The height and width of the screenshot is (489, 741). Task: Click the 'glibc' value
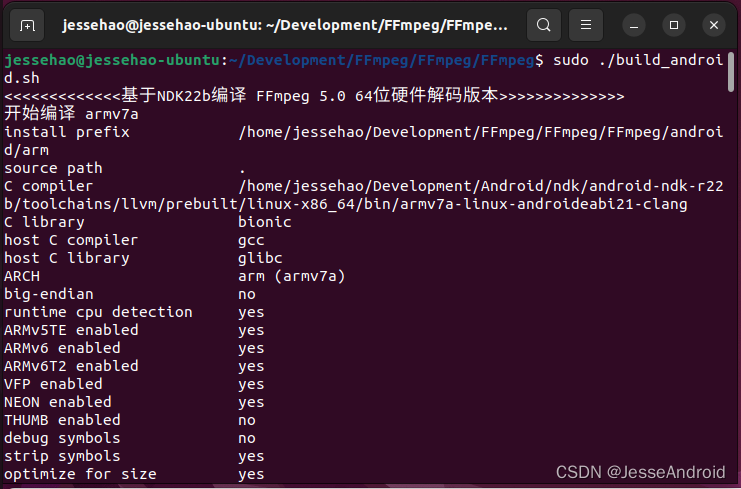click(260, 258)
